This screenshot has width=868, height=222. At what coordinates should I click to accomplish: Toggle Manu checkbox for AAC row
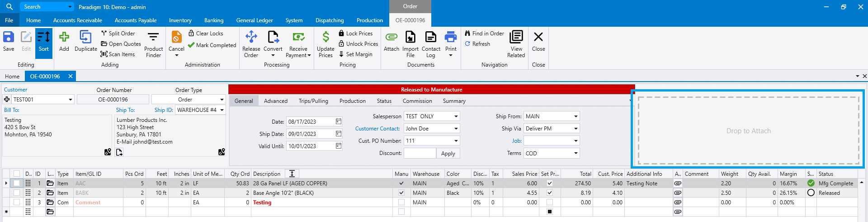[x=401, y=183]
